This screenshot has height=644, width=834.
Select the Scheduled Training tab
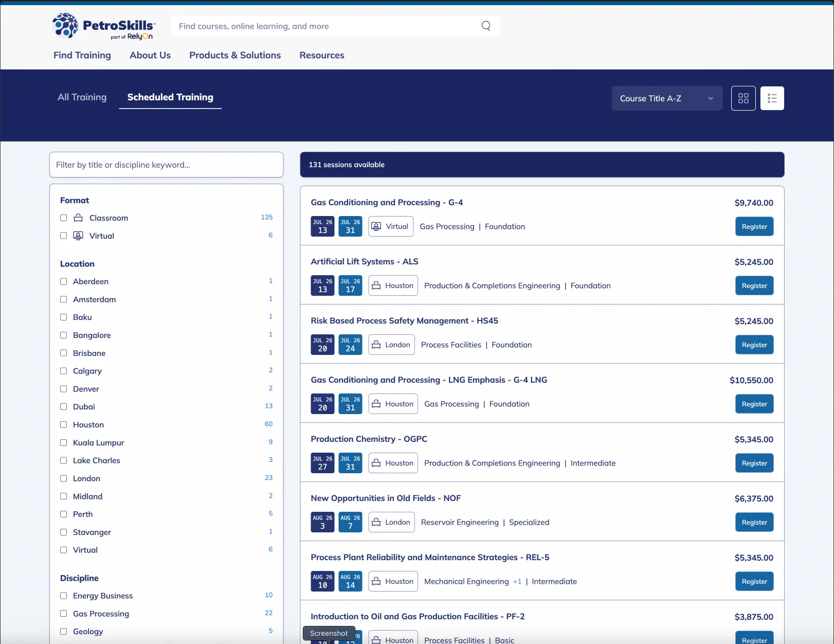click(170, 97)
